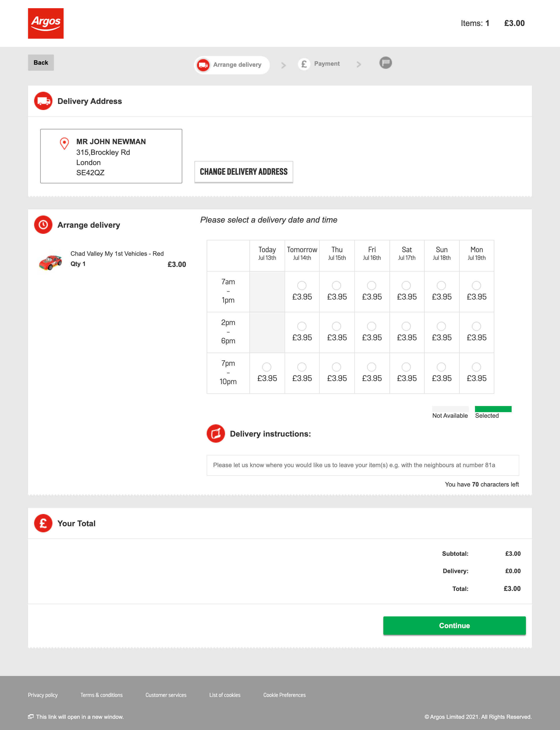Pick the Sat Jul 17th 2pm–6pm slot

(x=406, y=326)
